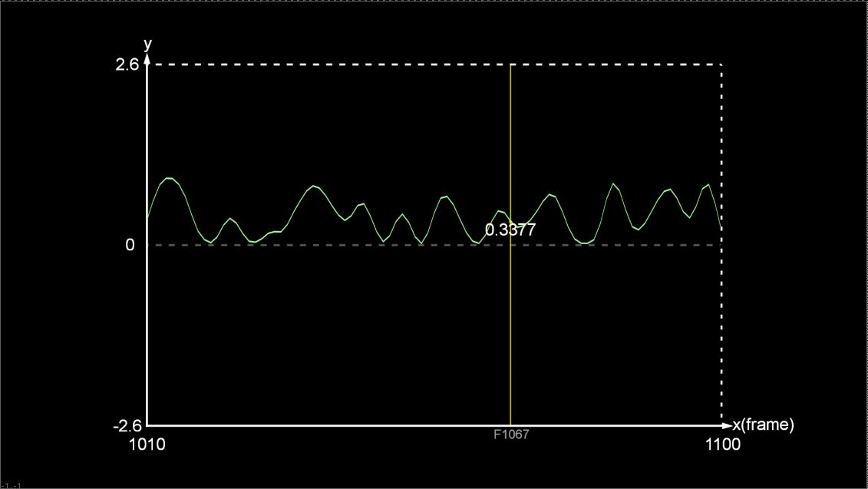868x489 pixels.
Task: Click the y axis title letter
Action: click(x=147, y=44)
